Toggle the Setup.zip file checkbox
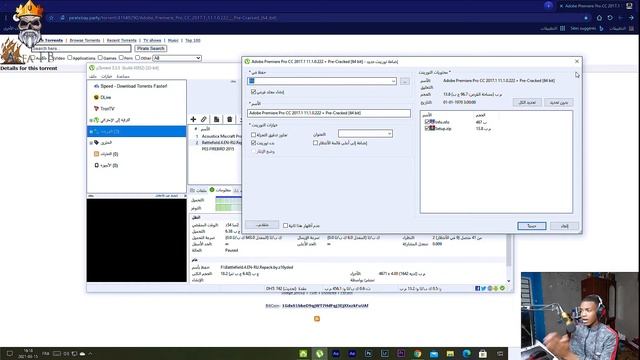Viewport: 640px width, 360px height. (x=427, y=128)
